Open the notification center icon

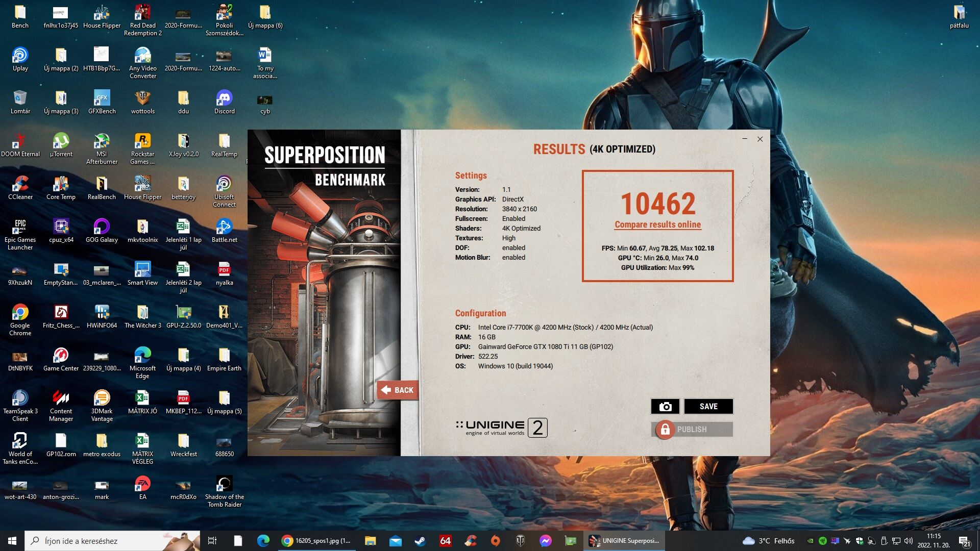tap(964, 541)
